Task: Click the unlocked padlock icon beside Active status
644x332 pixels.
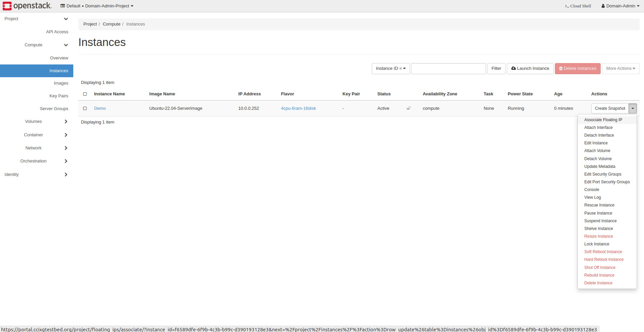Action: (409, 108)
